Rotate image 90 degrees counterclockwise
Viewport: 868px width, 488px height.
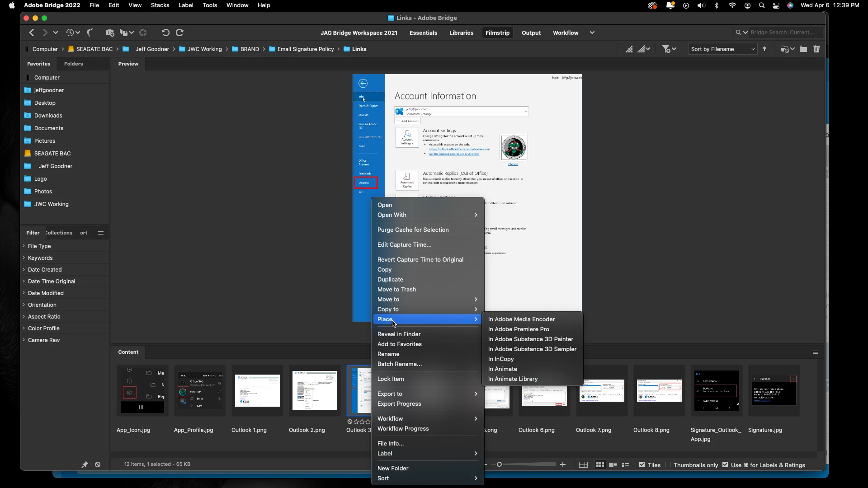click(x=165, y=33)
